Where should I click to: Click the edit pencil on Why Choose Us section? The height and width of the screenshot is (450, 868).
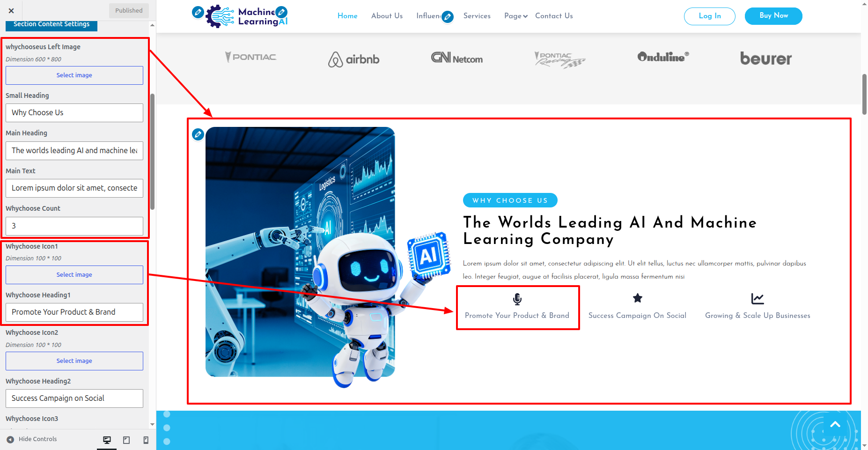[x=198, y=135]
